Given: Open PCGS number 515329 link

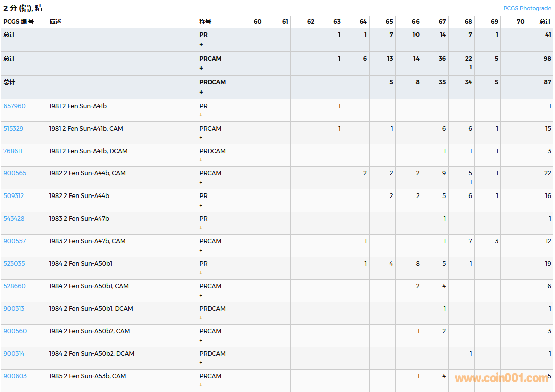Looking at the screenshot, I should click(13, 129).
